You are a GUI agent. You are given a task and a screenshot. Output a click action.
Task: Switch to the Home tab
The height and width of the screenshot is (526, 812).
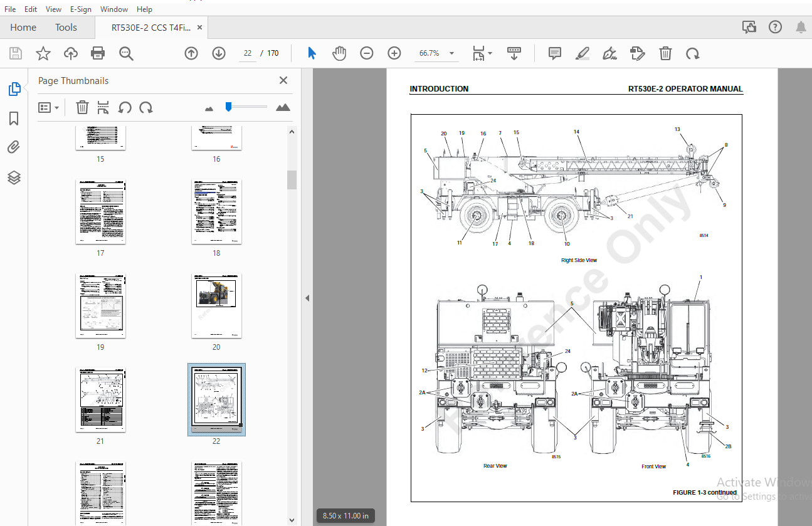coord(23,28)
